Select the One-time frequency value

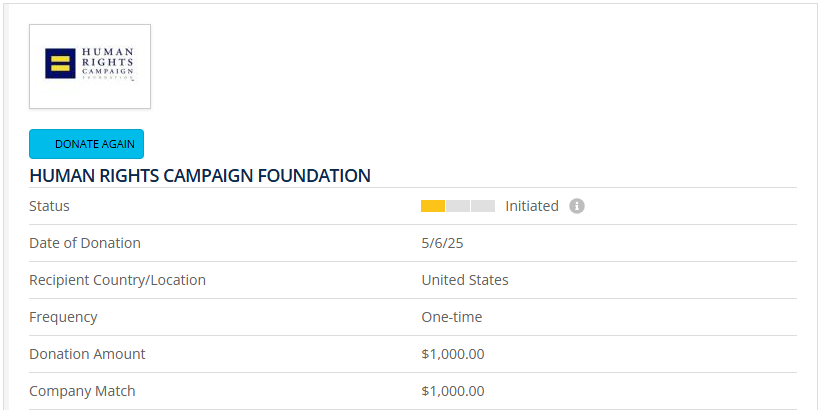[x=452, y=317]
